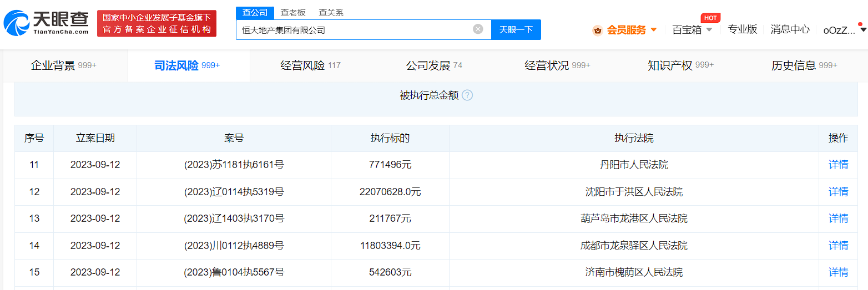Click court name 沈阳市于洪区人民法院
The width and height of the screenshot is (868, 290).
click(x=634, y=192)
